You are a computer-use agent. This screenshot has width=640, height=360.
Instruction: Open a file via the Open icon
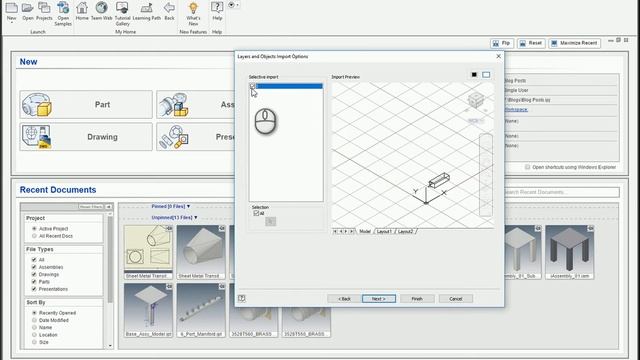point(27,8)
